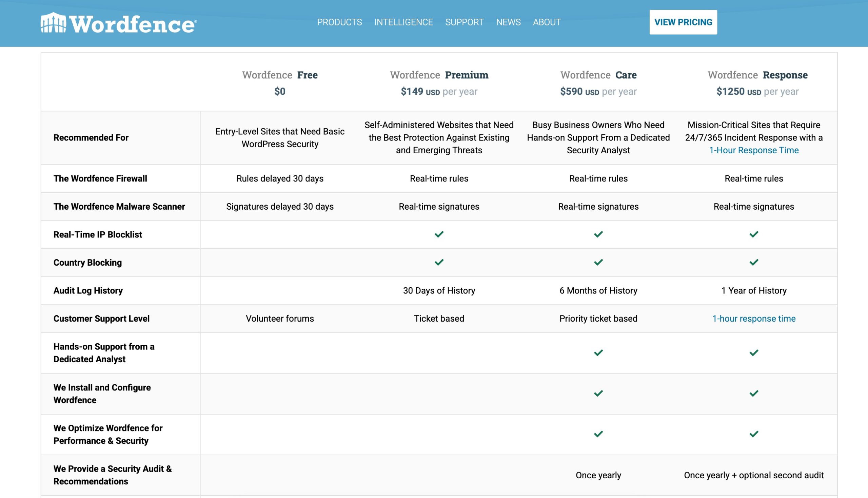868x498 pixels.
Task: Click the $590 USD per year price
Action: pos(598,91)
